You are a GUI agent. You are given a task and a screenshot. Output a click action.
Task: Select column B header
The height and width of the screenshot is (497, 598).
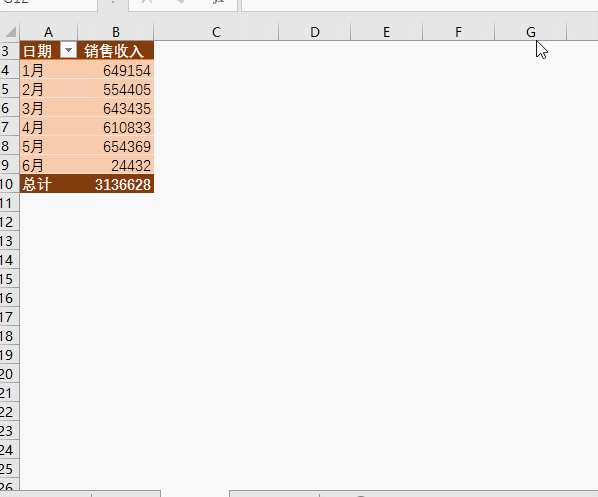point(116,32)
